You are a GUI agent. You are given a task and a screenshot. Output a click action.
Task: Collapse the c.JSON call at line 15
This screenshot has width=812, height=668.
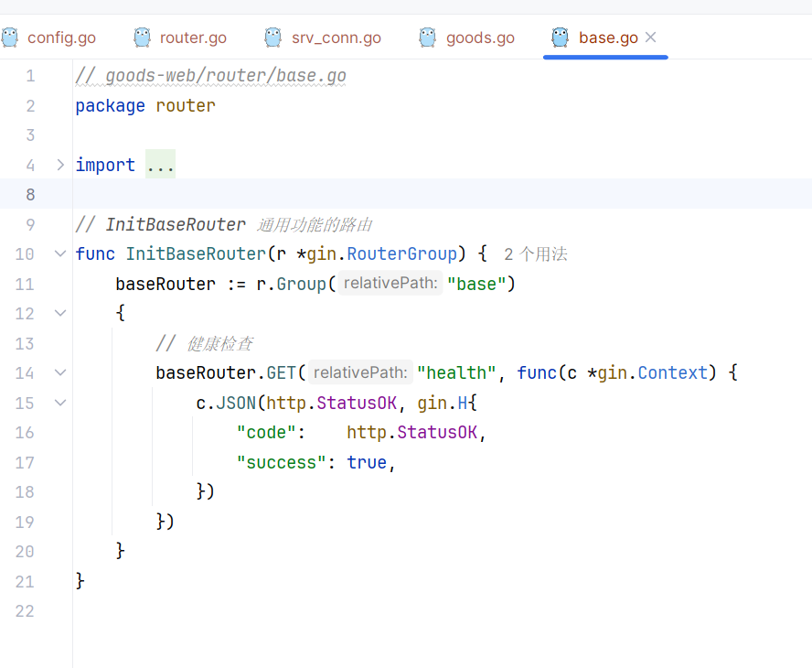(60, 402)
